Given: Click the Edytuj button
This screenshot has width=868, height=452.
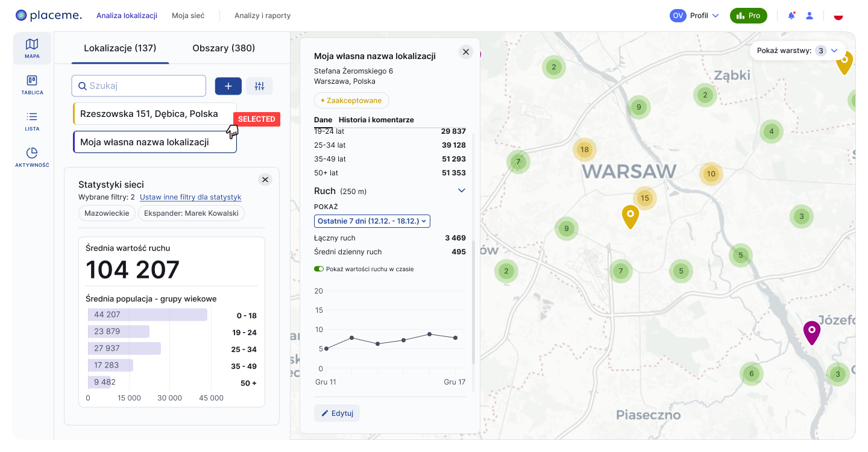Looking at the screenshot, I should [x=336, y=413].
